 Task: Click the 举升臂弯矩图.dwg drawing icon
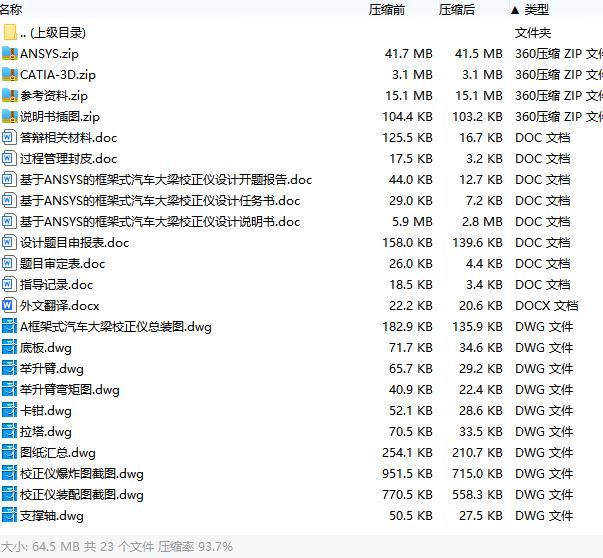pyautogui.click(x=9, y=390)
